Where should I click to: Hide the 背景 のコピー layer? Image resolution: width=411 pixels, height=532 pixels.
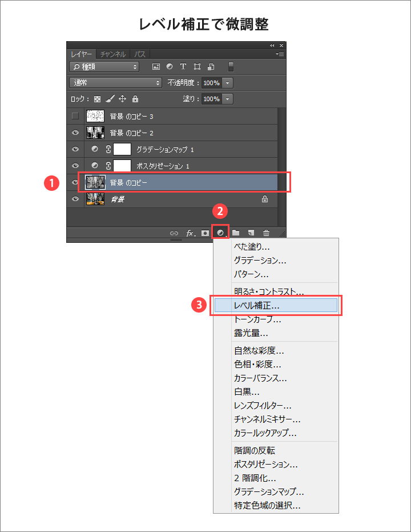[x=75, y=182]
